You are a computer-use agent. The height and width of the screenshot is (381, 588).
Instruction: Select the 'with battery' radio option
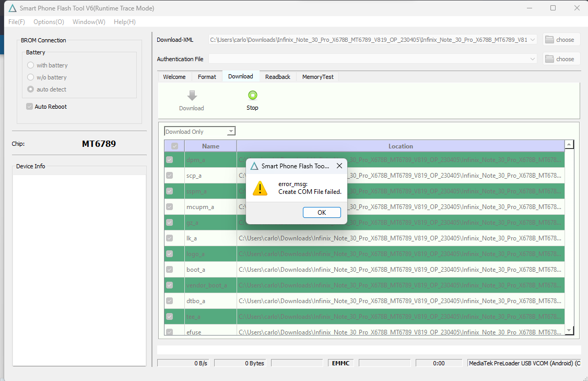coord(30,65)
